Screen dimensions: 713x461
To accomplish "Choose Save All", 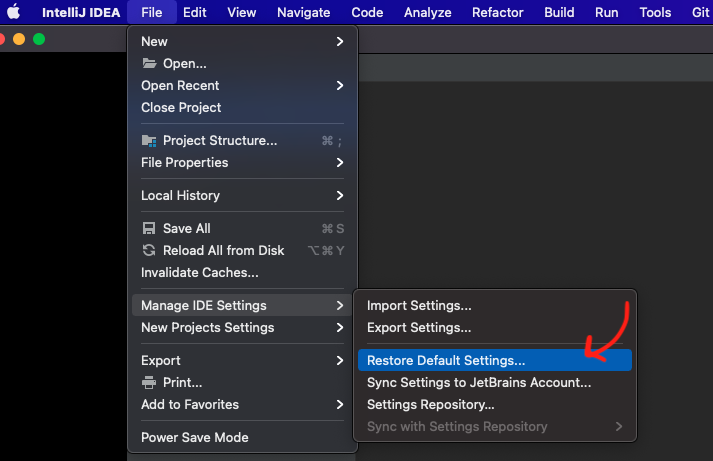I will [242, 228].
